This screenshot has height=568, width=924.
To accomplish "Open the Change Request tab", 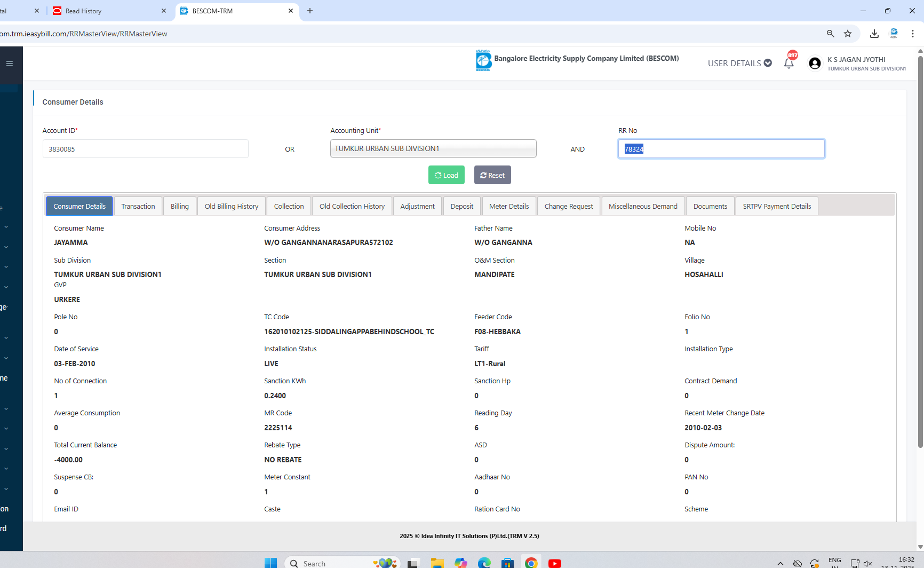I will point(569,206).
